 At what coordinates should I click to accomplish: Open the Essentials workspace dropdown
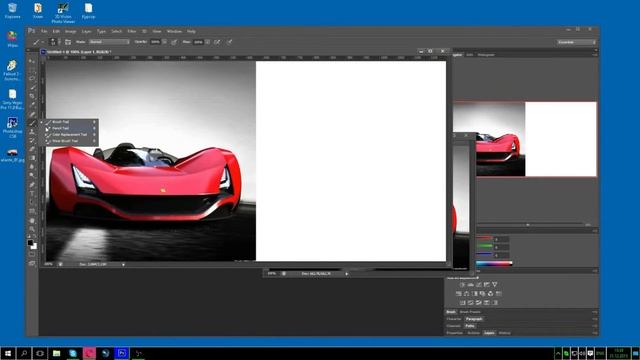[x=576, y=42]
